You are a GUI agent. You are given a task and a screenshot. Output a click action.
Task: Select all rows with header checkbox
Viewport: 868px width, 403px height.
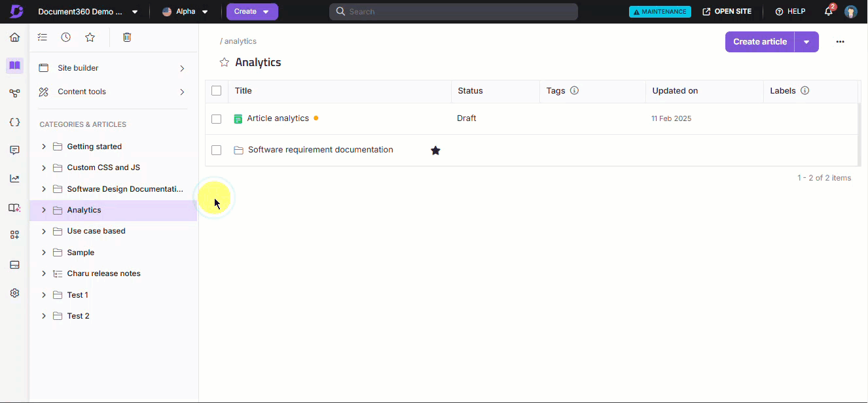point(217,91)
